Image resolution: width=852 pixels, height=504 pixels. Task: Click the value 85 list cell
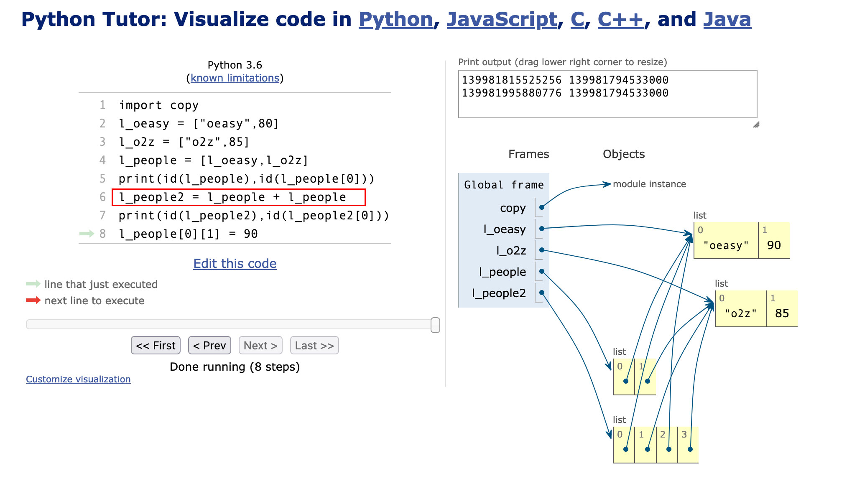click(x=782, y=309)
